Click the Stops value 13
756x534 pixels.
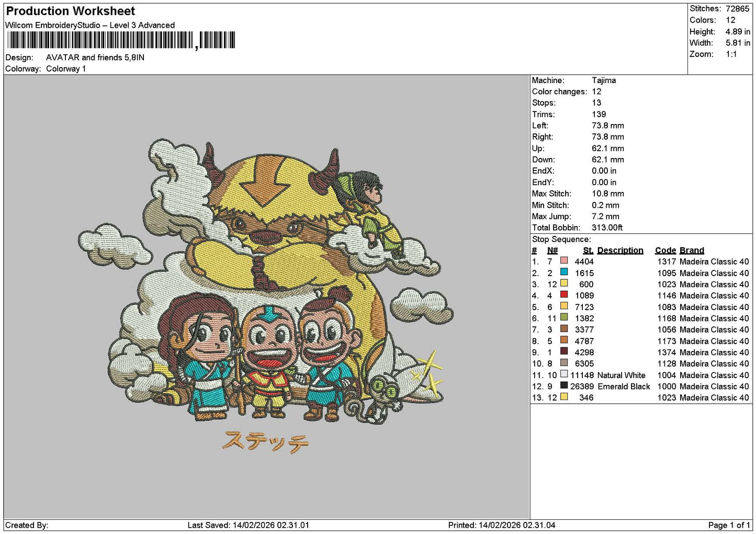[x=596, y=103]
